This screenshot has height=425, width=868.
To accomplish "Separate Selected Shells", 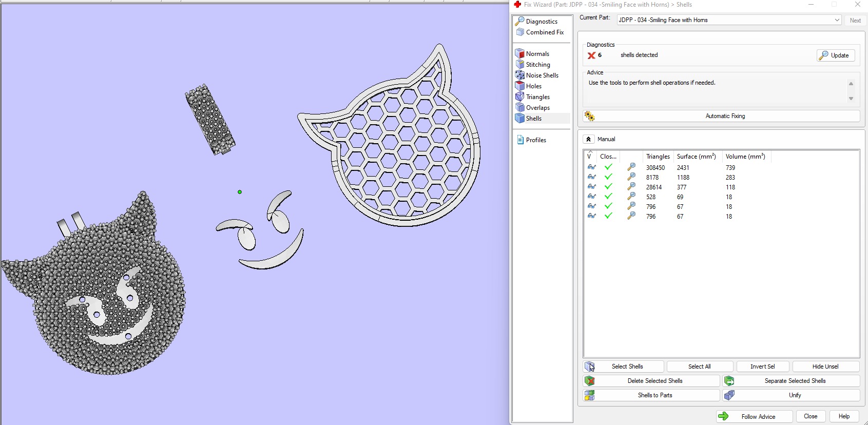I will click(791, 381).
